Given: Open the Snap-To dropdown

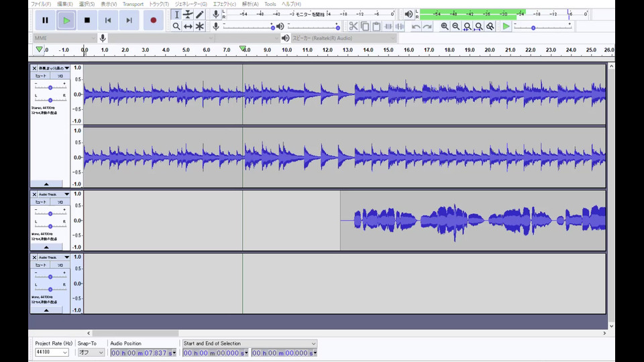Looking at the screenshot, I should point(91,353).
